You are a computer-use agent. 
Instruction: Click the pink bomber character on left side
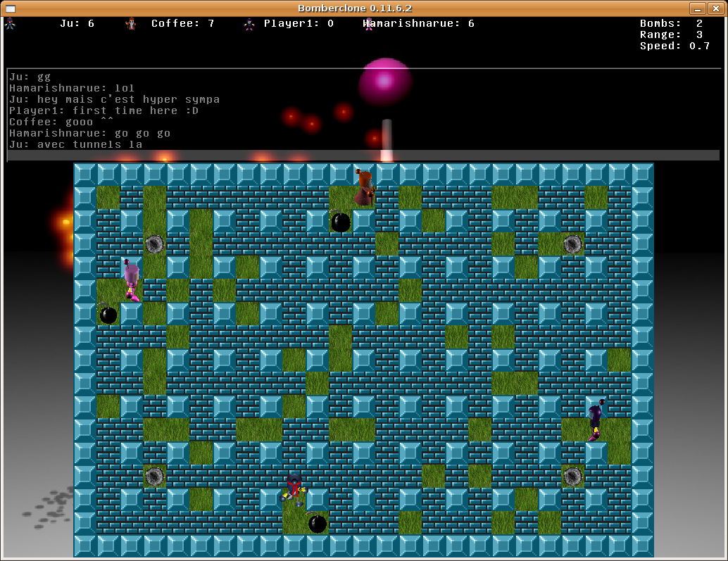(x=132, y=280)
